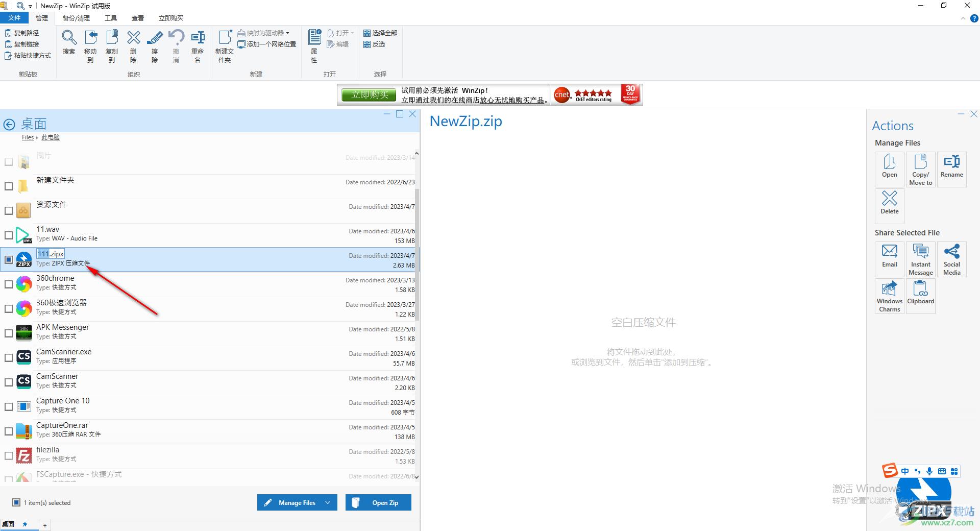Click the green 立即购买 banner button

[370, 95]
